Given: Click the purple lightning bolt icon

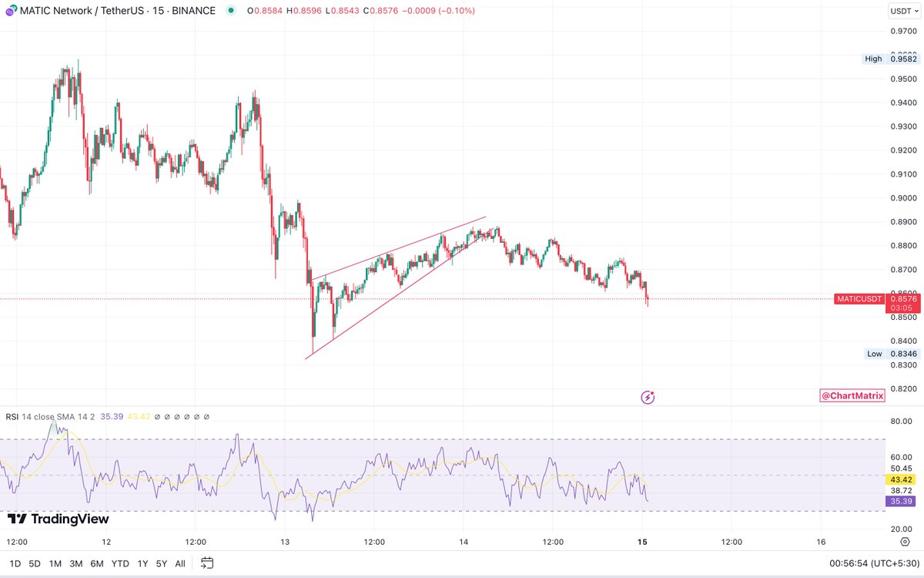Looking at the screenshot, I should [x=648, y=398].
